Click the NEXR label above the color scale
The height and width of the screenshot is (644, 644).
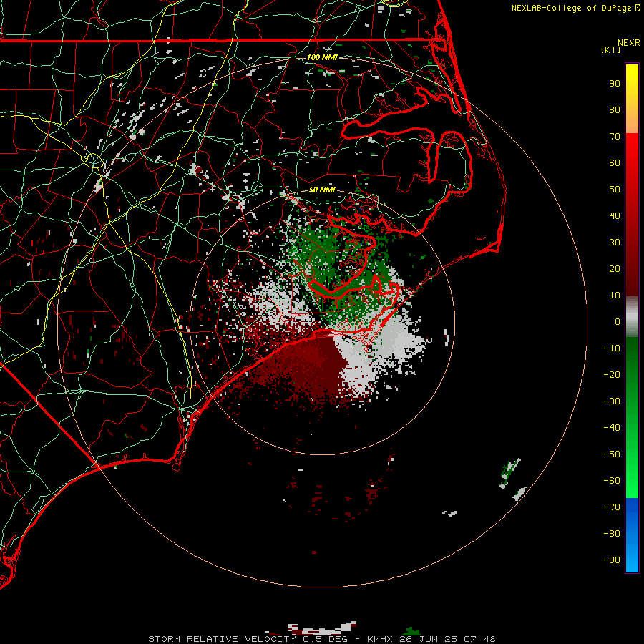pyautogui.click(x=628, y=43)
